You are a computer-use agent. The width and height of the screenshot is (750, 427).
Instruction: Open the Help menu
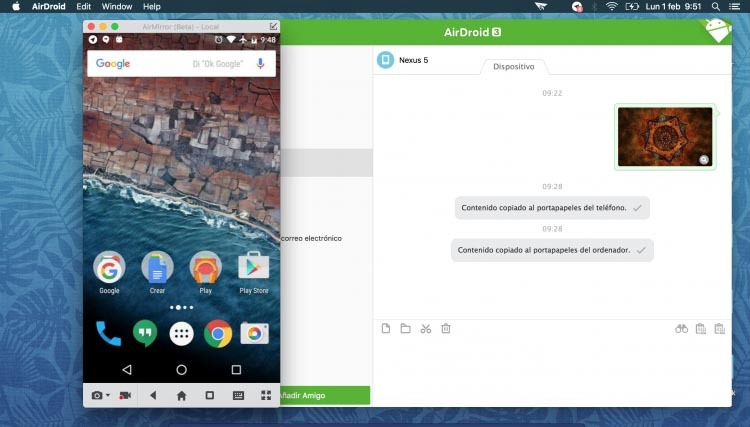pyautogui.click(x=152, y=7)
